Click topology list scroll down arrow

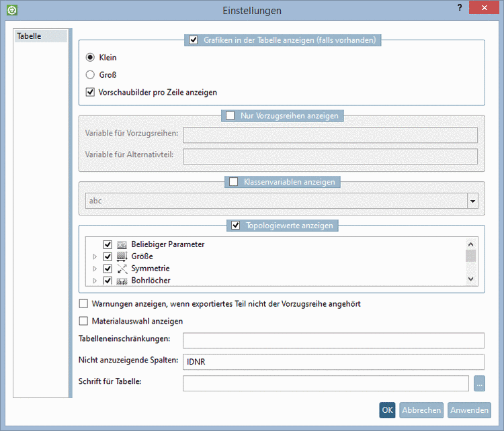click(471, 279)
